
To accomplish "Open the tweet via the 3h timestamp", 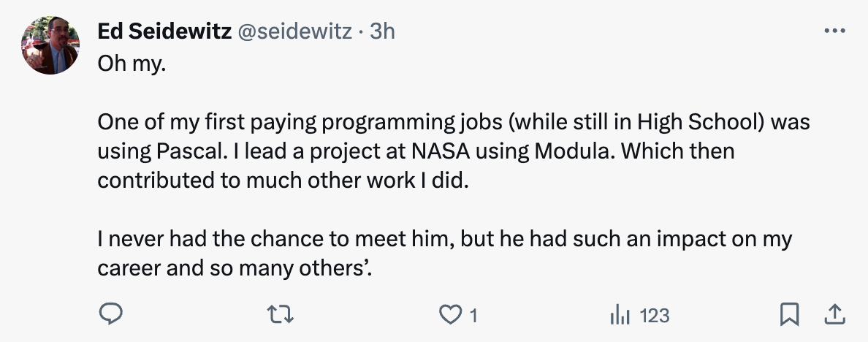I will pyautogui.click(x=383, y=31).
